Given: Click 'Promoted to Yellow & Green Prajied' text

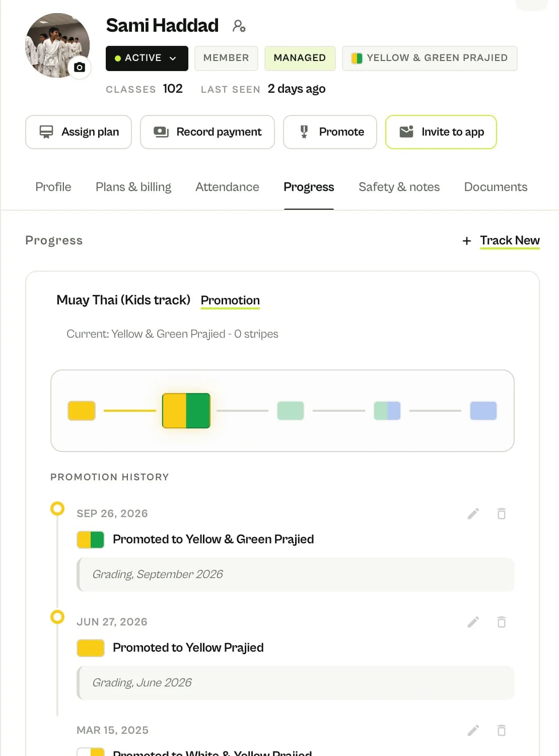Looking at the screenshot, I should (214, 539).
